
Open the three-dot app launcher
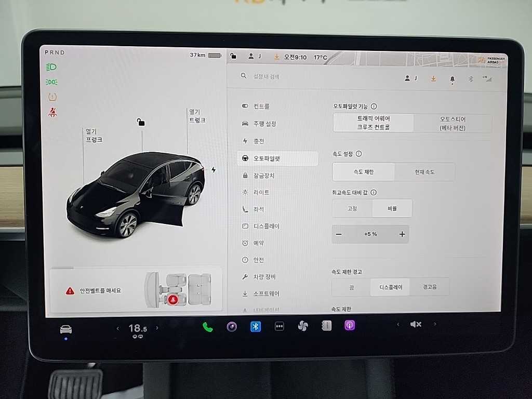(x=280, y=326)
